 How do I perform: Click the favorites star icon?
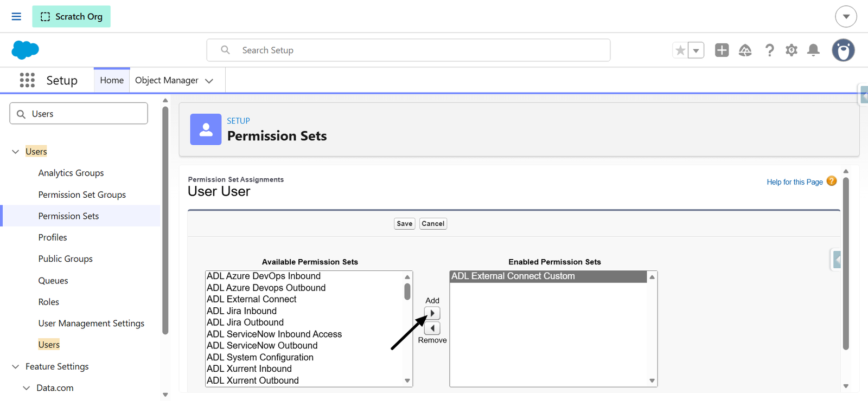680,50
